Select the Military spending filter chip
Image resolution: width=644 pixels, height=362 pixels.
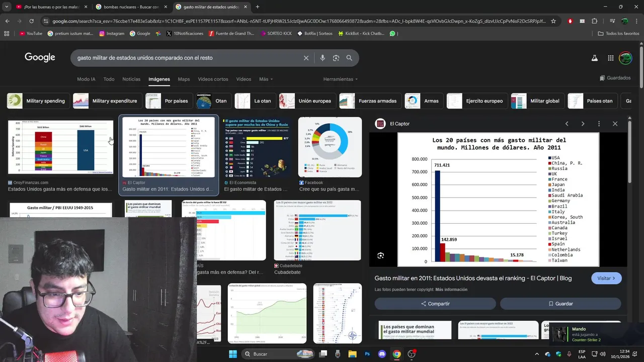coord(38,101)
